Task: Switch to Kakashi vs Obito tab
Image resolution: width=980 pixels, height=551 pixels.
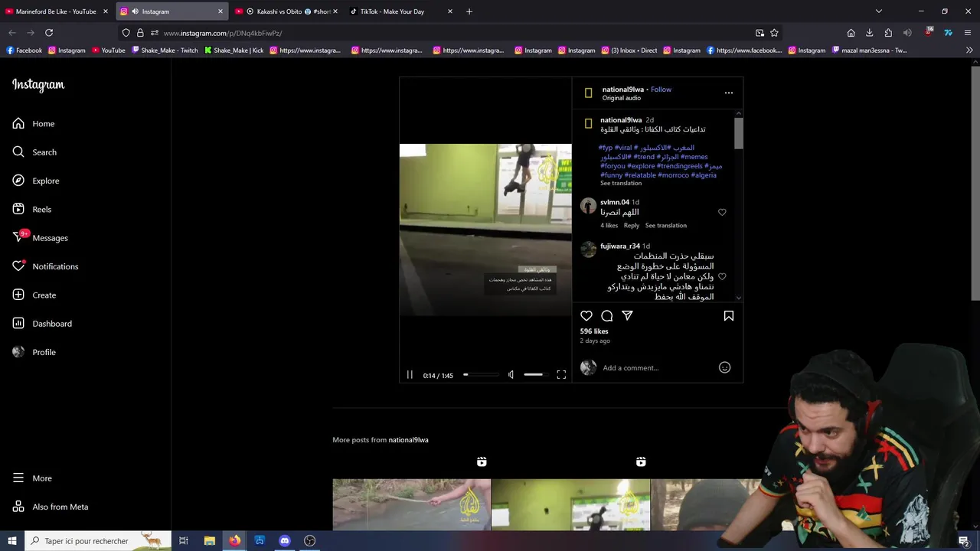Action: [x=287, y=11]
